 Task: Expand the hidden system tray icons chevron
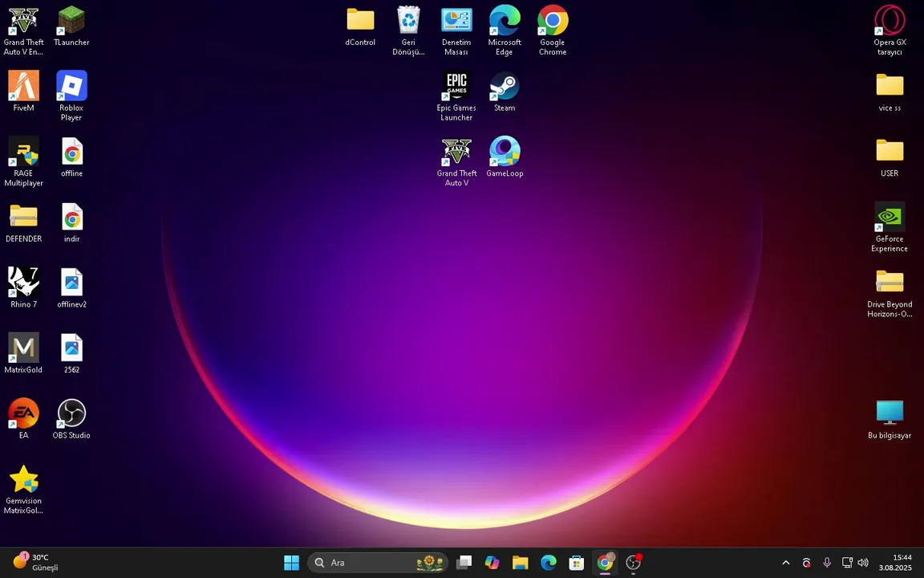(x=785, y=563)
